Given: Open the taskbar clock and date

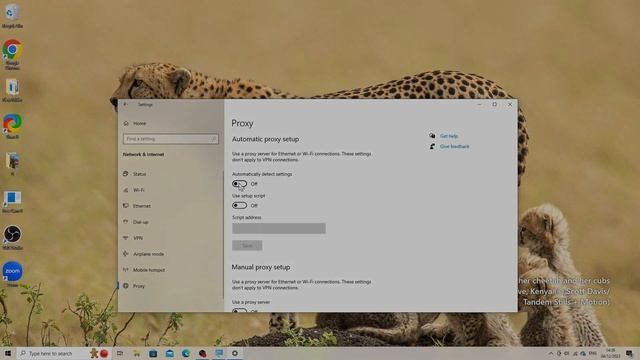Looking at the screenshot, I should [x=610, y=353].
